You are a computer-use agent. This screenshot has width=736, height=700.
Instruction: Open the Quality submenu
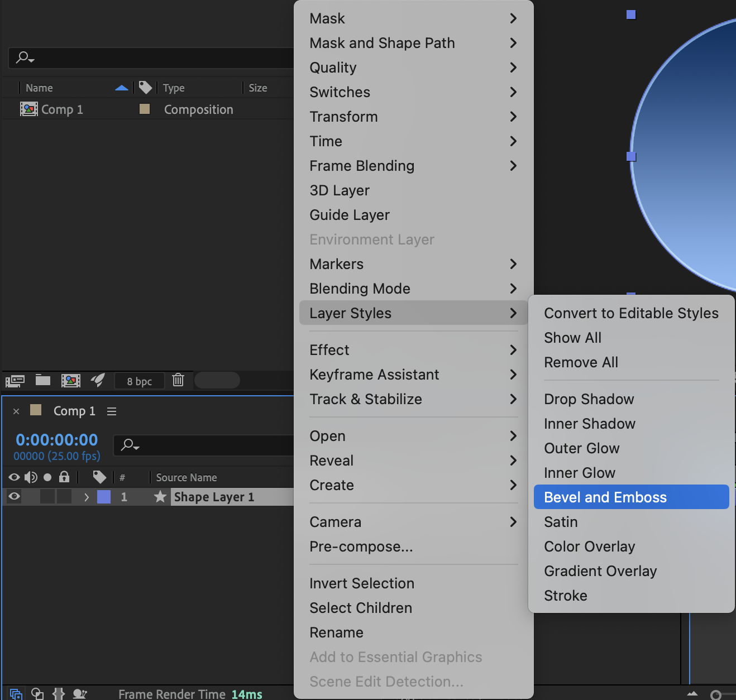[x=414, y=68]
